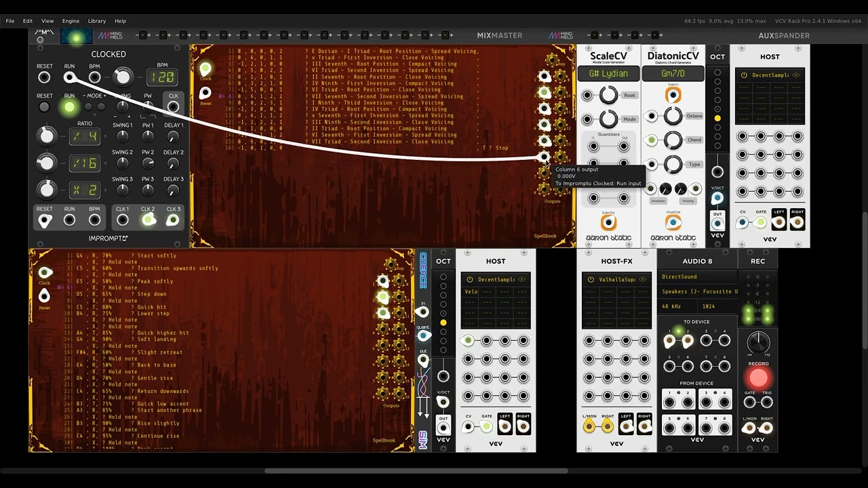This screenshot has height=488, width=868.
Task: Toggle the eye icon on lower HOST module
Action: click(521, 279)
